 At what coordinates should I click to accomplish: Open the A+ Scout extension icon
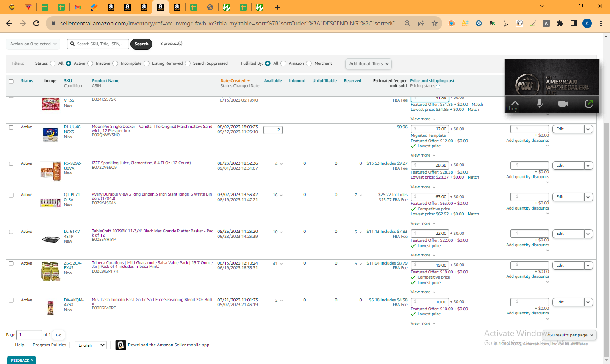[x=465, y=23]
